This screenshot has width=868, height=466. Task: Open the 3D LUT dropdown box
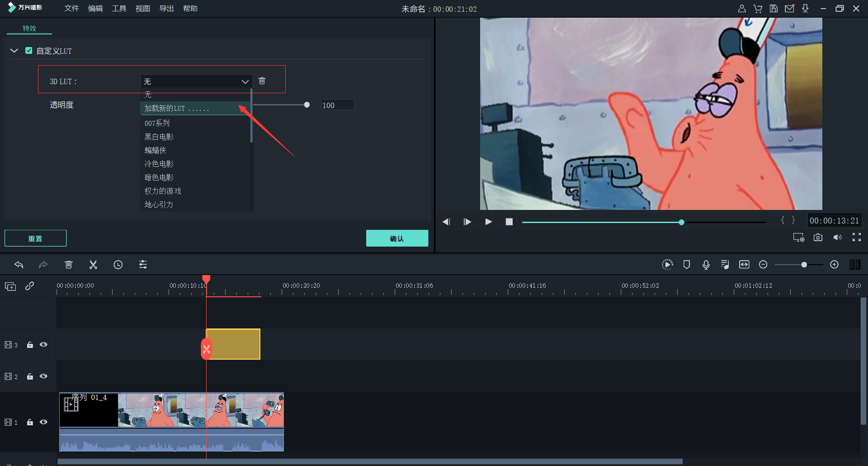[196, 81]
